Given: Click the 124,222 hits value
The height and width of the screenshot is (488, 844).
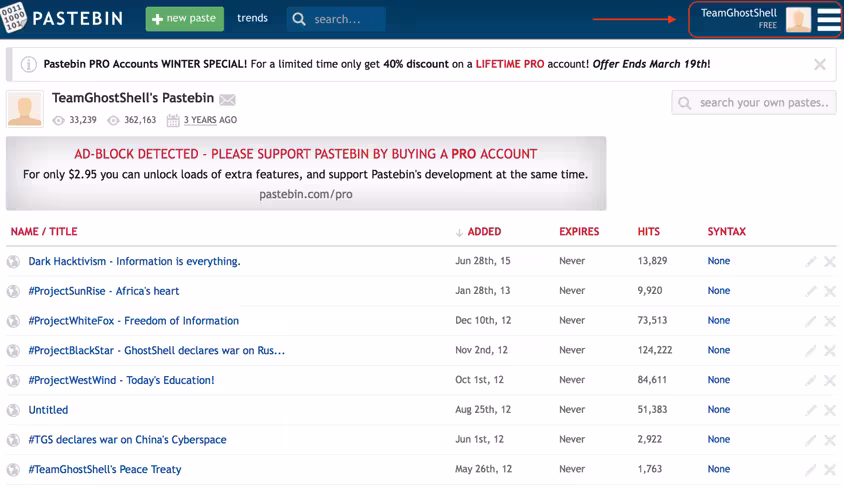Looking at the screenshot, I should click(x=655, y=350).
